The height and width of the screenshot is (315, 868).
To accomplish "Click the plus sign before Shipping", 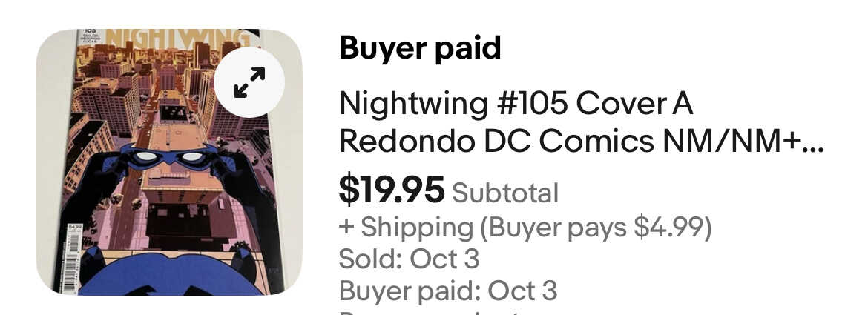I will click(346, 228).
